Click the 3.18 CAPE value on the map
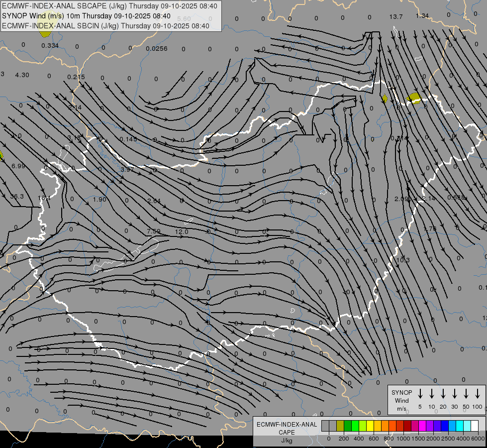 click(x=74, y=137)
